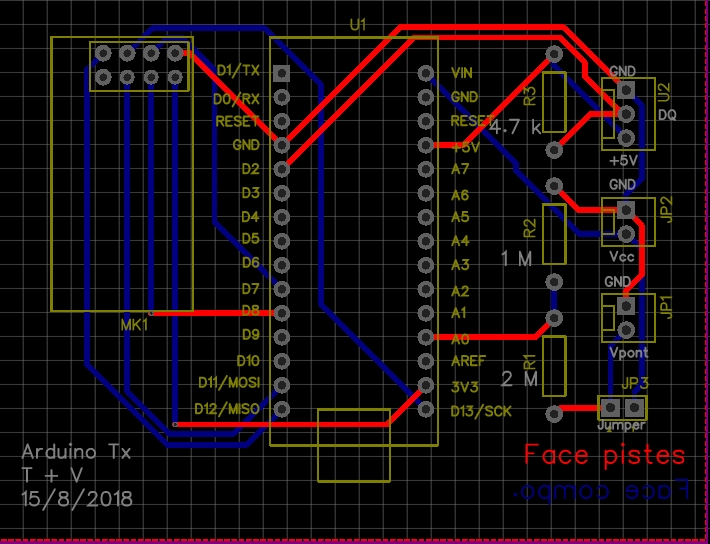This screenshot has width=710, height=544.
Task: Click the 'D9' pin label
Action: point(250,335)
